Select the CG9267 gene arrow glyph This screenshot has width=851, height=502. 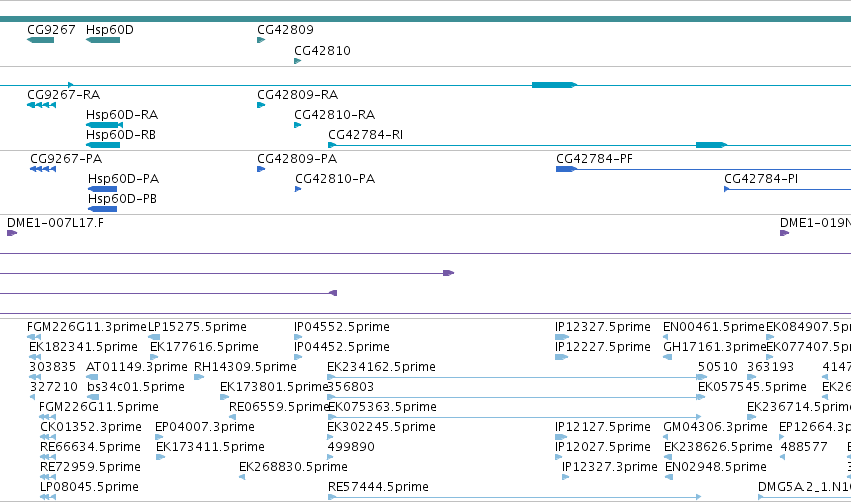(x=40, y=40)
